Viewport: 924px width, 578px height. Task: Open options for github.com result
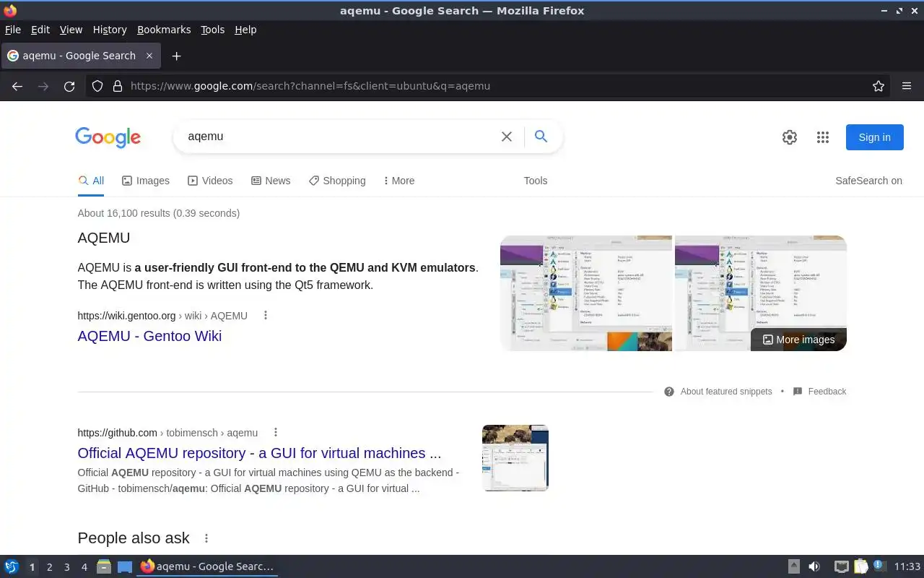[276, 433]
